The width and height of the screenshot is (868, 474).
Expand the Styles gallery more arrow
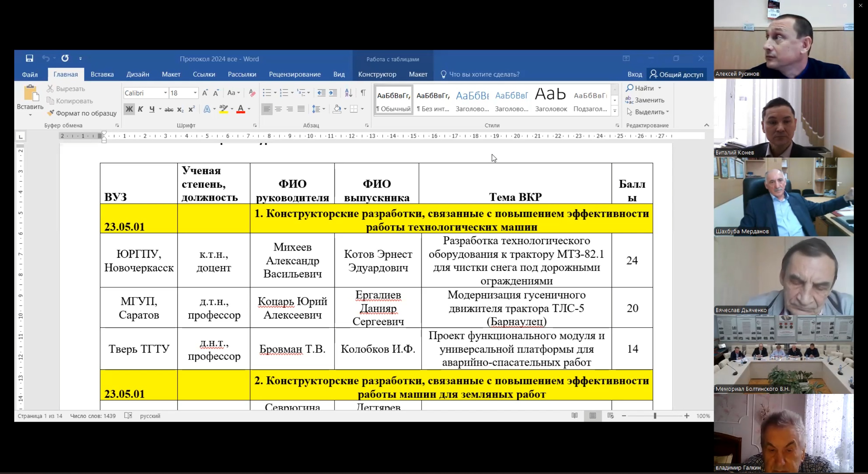615,110
